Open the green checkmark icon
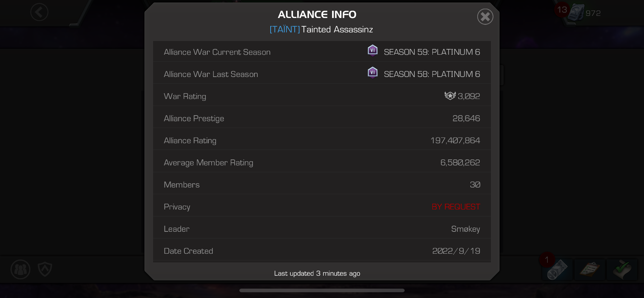The width and height of the screenshot is (644, 298). click(622, 269)
